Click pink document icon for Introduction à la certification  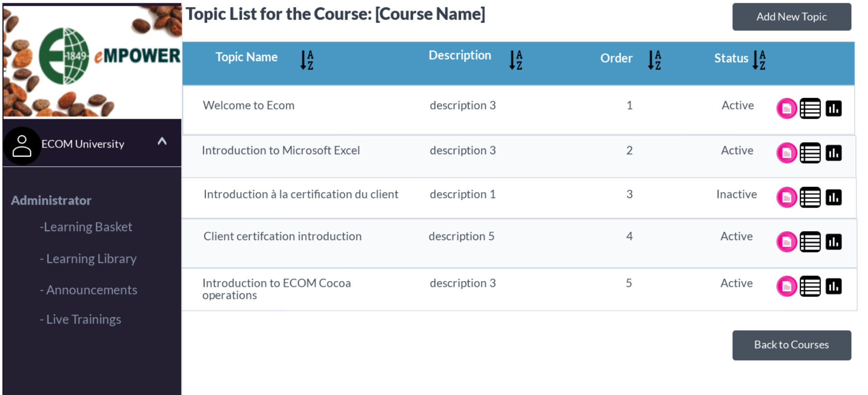[x=786, y=197]
